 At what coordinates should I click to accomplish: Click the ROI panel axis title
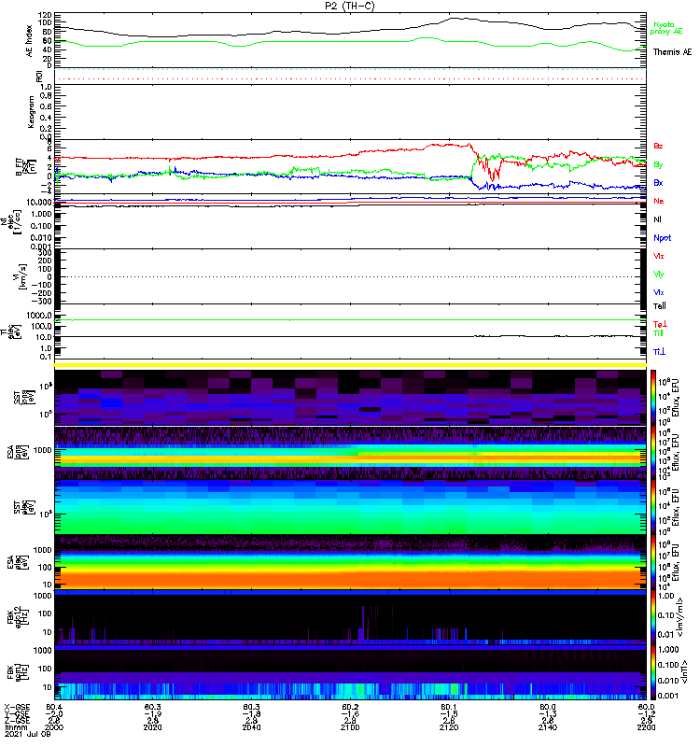click(x=39, y=77)
